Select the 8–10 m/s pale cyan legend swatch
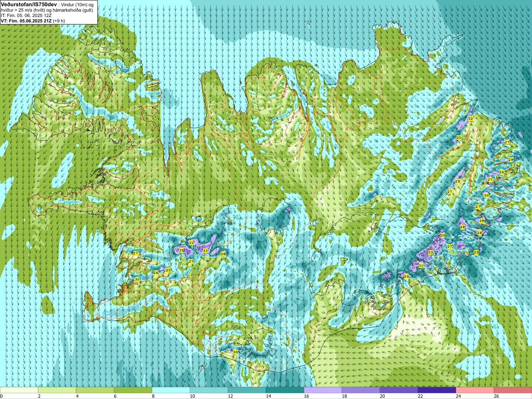 click(x=171, y=390)
